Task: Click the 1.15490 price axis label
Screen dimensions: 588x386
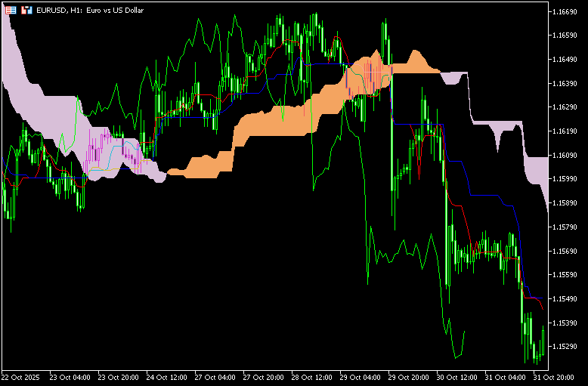Action: click(x=566, y=299)
